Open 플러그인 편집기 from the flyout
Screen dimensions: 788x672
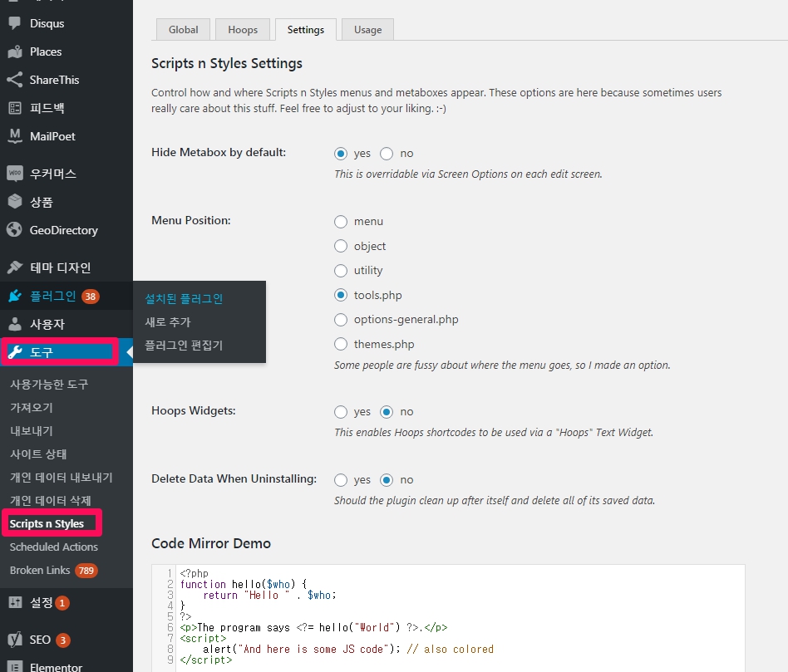point(184,345)
